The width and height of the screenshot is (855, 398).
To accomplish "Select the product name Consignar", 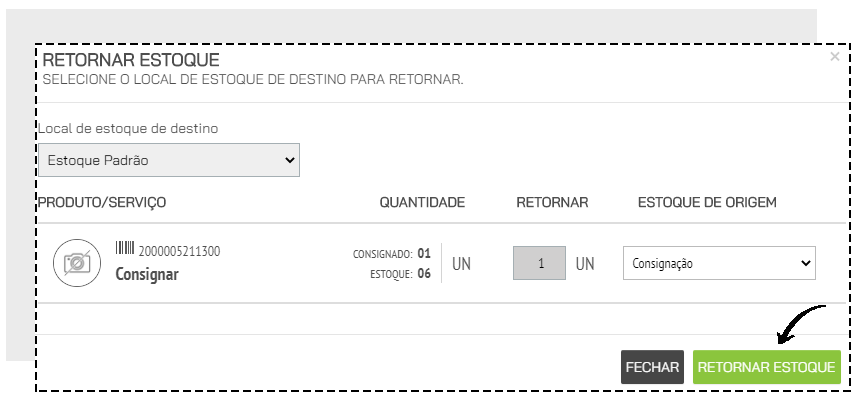I will pyautogui.click(x=147, y=274).
